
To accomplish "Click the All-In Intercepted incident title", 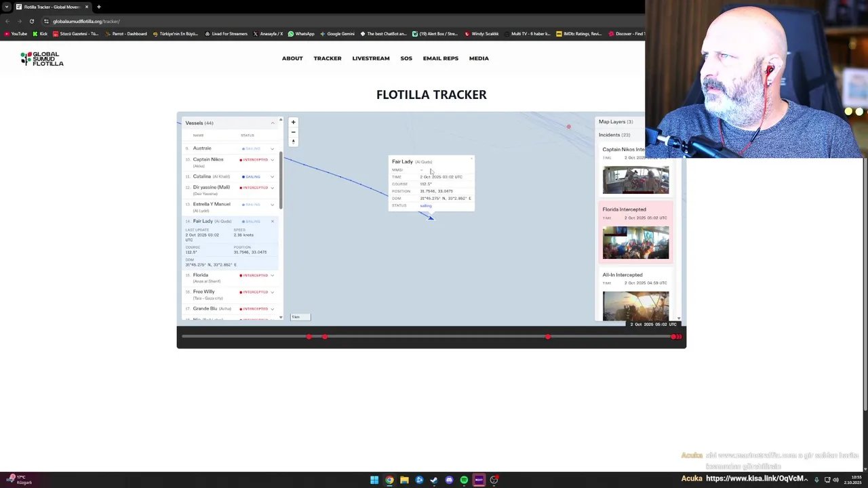I will (x=623, y=275).
